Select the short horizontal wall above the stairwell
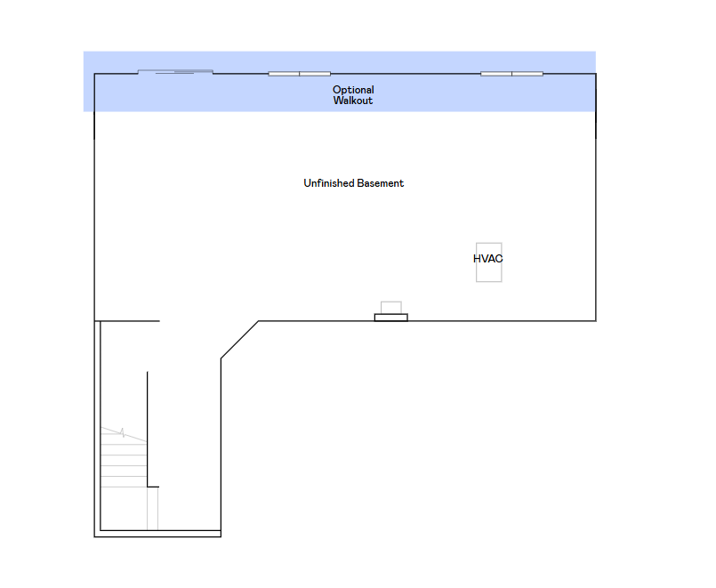Screen dimensions: 716x588 point(129,321)
